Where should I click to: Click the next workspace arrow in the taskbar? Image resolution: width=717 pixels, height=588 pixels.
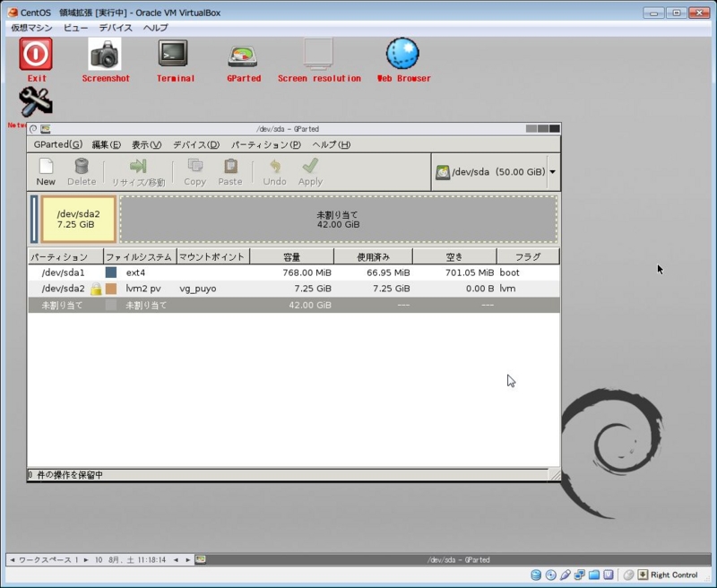tap(85, 559)
